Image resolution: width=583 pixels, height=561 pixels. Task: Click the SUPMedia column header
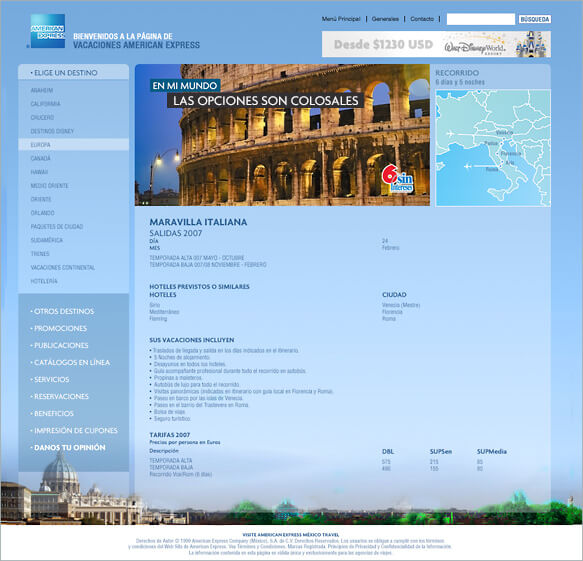pyautogui.click(x=492, y=452)
